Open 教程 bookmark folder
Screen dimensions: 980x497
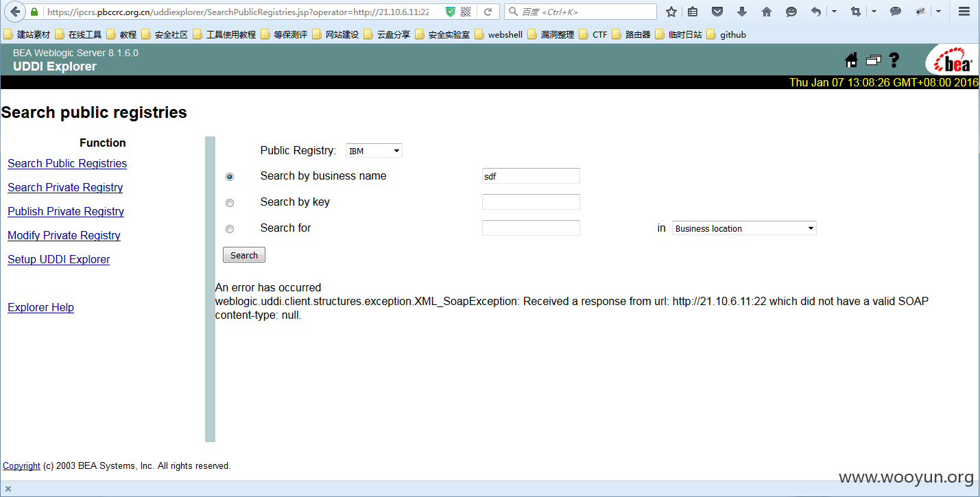pos(121,34)
